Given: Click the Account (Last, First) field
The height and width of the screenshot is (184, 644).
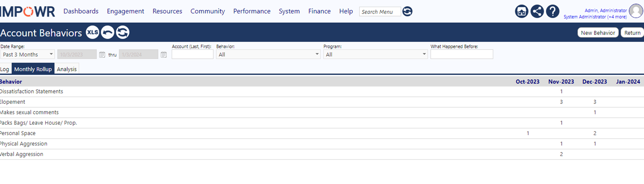Looking at the screenshot, I should (192, 55).
